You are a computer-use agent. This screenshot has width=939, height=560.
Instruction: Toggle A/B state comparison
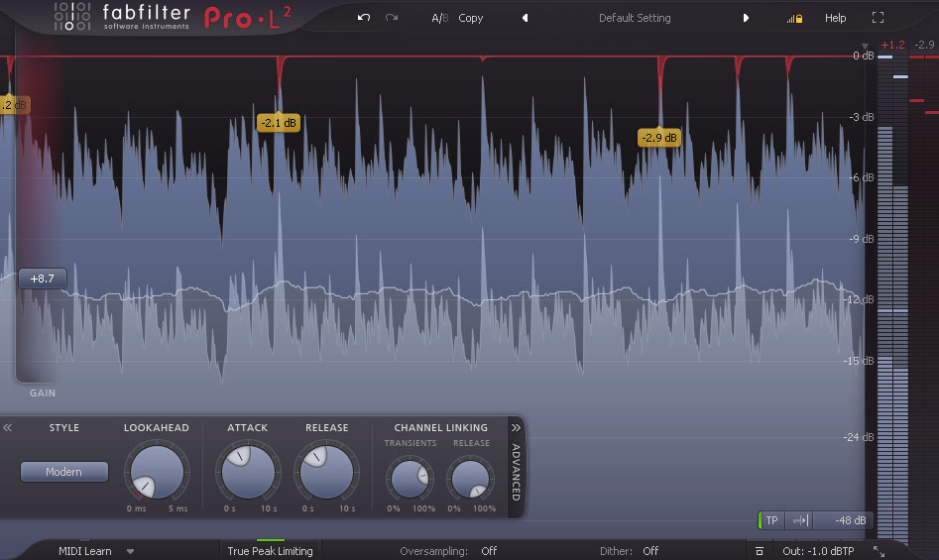(439, 18)
